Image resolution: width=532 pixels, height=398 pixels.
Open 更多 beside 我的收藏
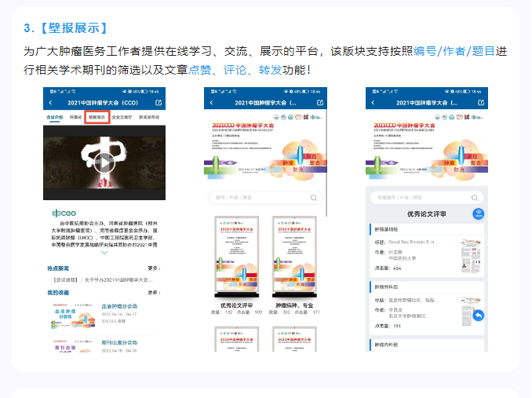[x=154, y=293]
